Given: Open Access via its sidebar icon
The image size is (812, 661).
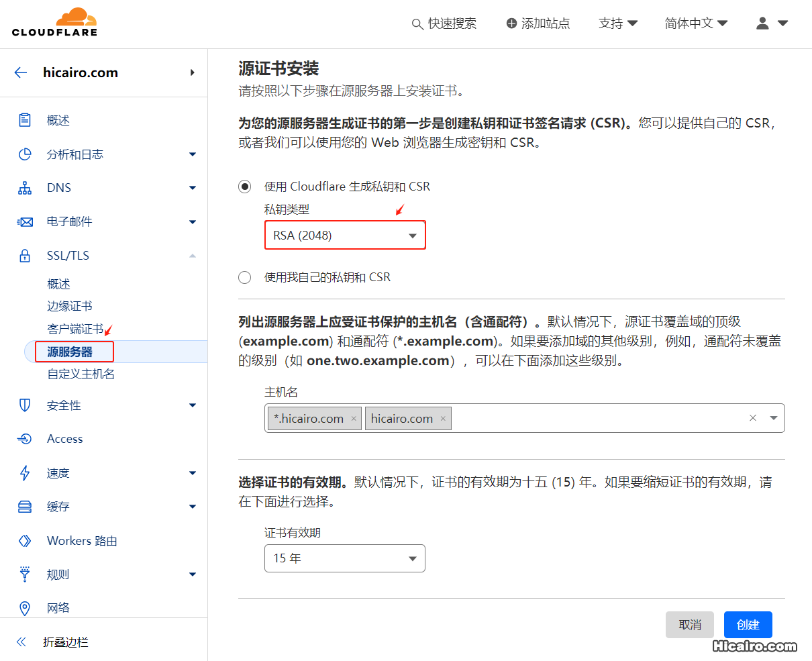Looking at the screenshot, I should (25, 438).
